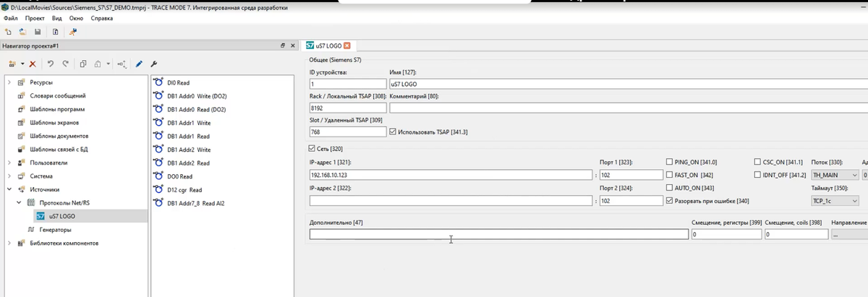Viewport: 868px width, 297px height.
Task: Click the grayed paste icon in navigator
Action: coord(98,64)
